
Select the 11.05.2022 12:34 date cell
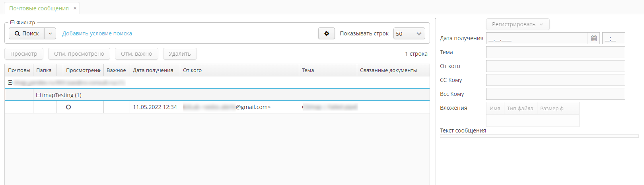[x=155, y=107]
